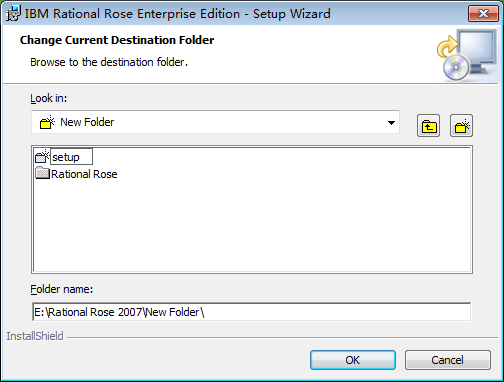Click the New Folder icon in Look in box
The height and width of the screenshot is (382, 504).
click(47, 122)
